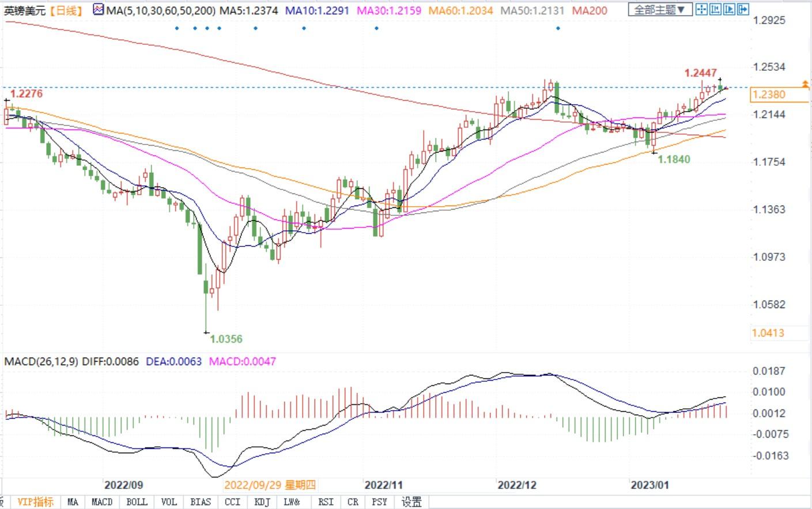Screen dimensions: 812x509
Task: Click the 英镑美元 symbol name
Action: [24, 10]
